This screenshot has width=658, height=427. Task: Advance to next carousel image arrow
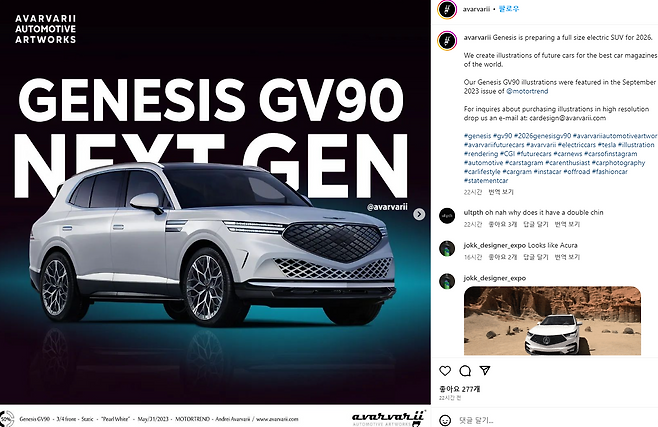[x=419, y=214]
